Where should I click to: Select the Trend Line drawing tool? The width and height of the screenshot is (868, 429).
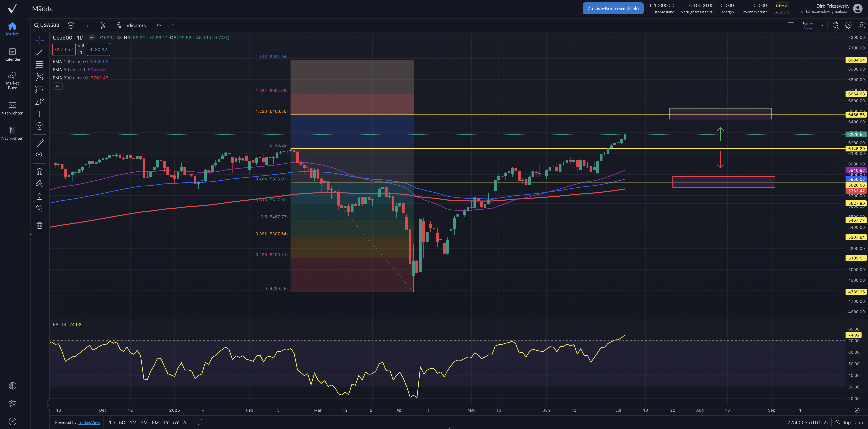pyautogui.click(x=39, y=52)
